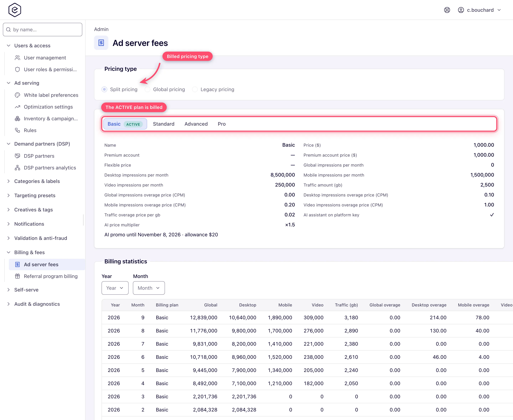The height and width of the screenshot is (420, 513).
Task: Click the page header Ad server fees icon
Action: point(101,43)
